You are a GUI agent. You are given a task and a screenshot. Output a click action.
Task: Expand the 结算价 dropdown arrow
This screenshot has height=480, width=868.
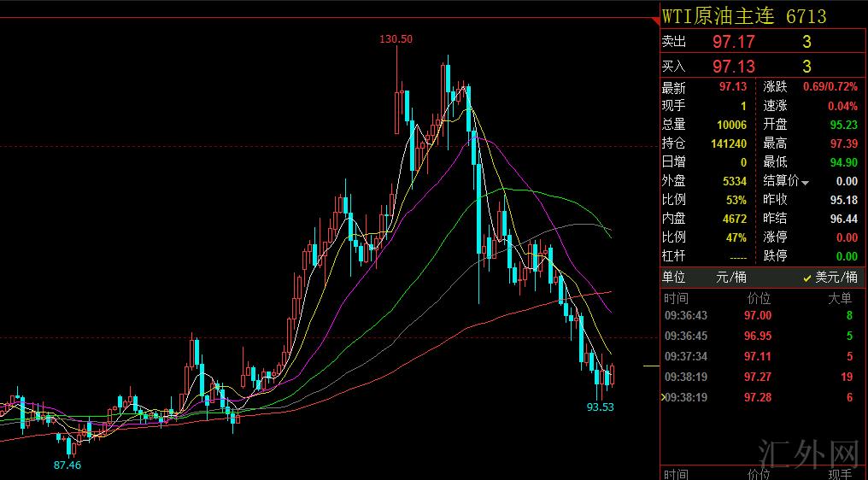[805, 182]
